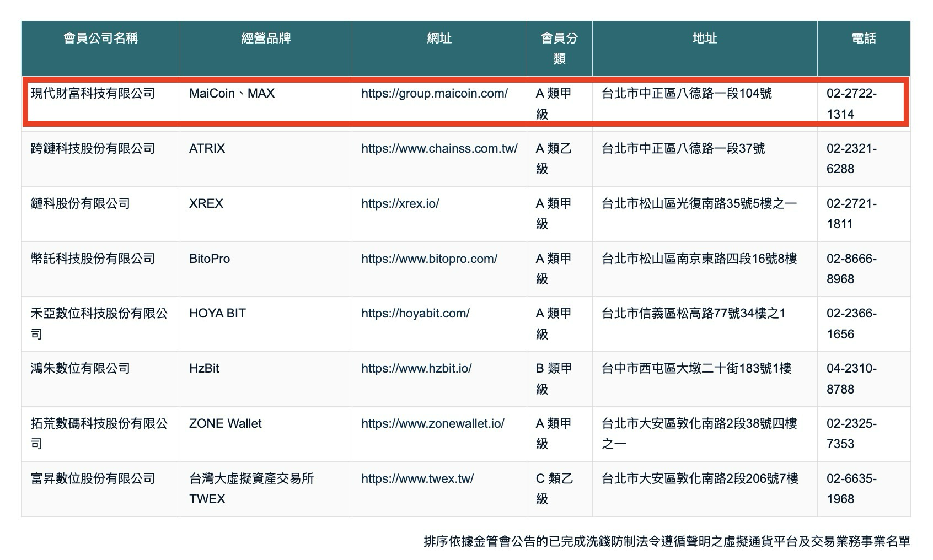Open the www.hzbit.io link
Screen dimensions: 933x560
[x=416, y=368]
